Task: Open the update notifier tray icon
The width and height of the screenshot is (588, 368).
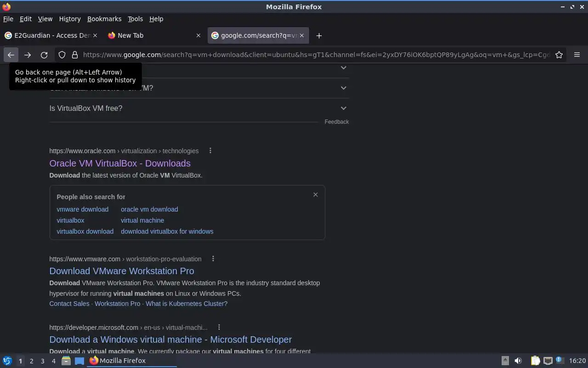Action: (560, 360)
